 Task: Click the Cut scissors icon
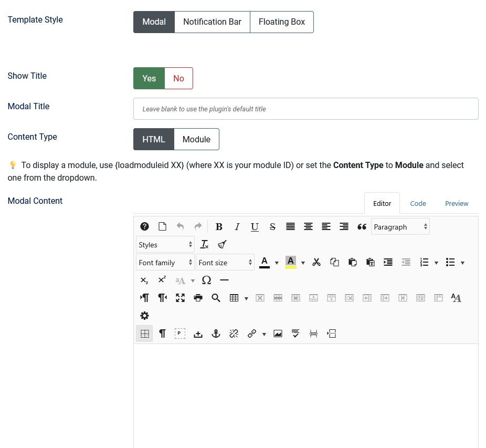(316, 262)
